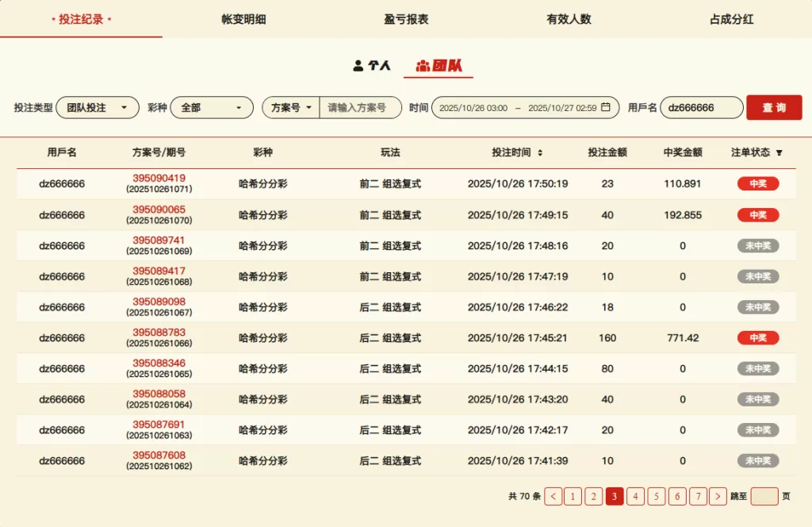The image size is (812, 527).
Task: Open the 方案号 search type dropdown
Action: point(290,107)
